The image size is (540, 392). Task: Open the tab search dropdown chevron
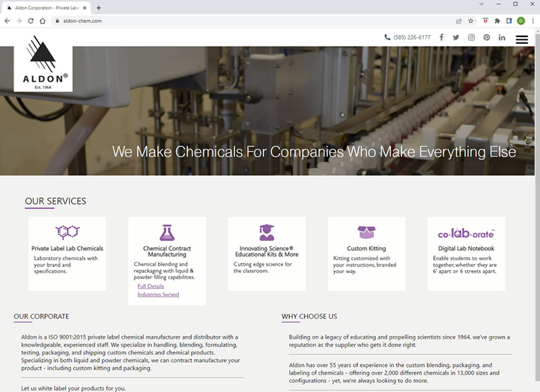point(481,4)
